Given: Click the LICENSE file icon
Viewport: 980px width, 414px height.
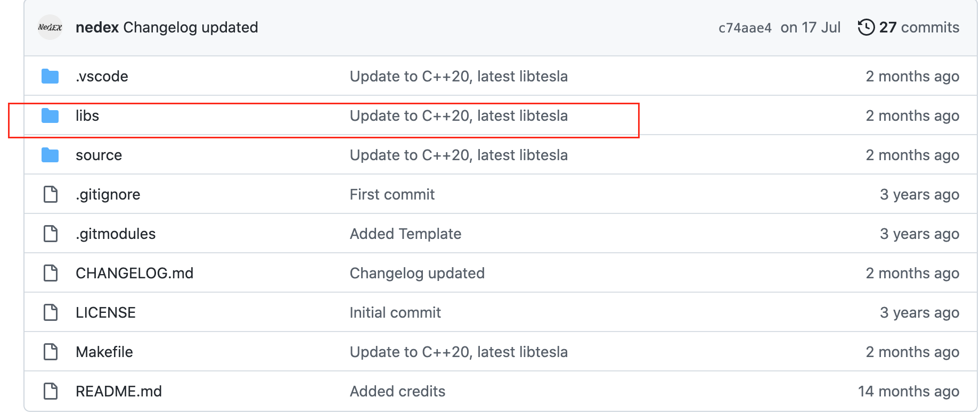Looking at the screenshot, I should [x=51, y=312].
